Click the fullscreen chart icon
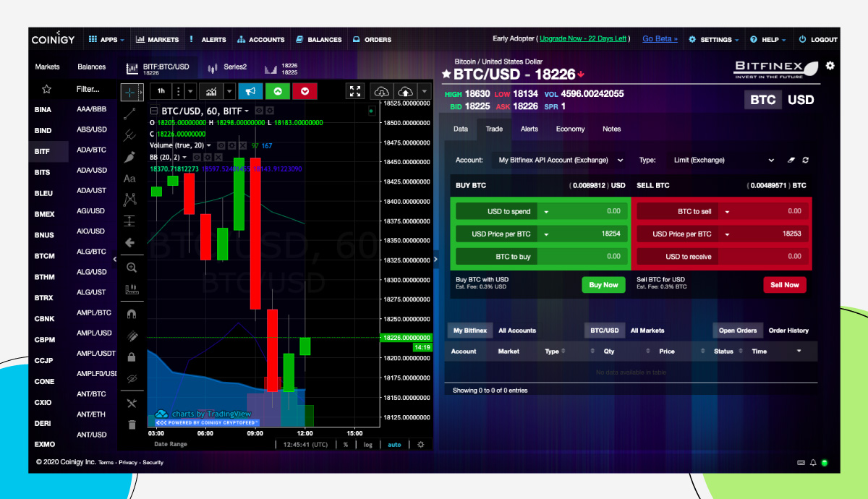This screenshot has width=868, height=499. click(355, 91)
